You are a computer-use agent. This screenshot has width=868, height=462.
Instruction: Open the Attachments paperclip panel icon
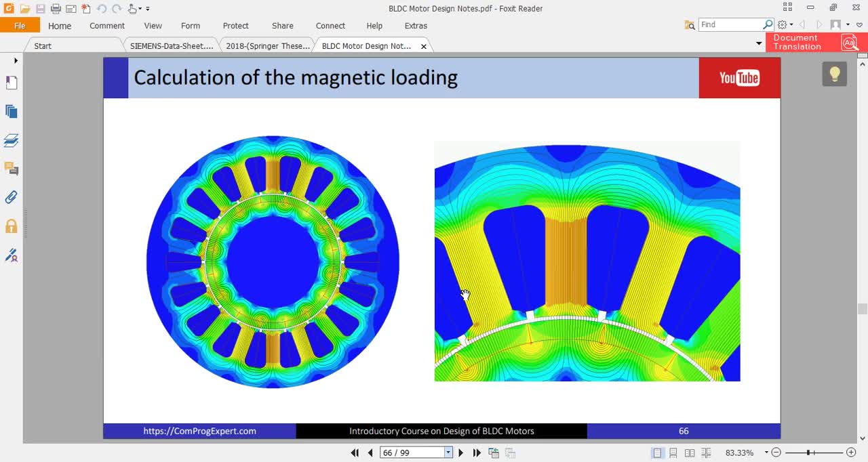pyautogui.click(x=12, y=197)
